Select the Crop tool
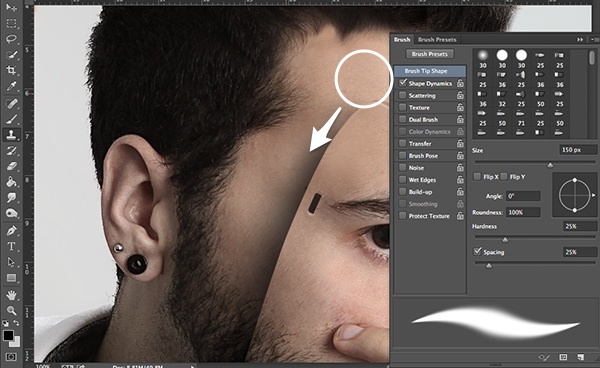 11,70
